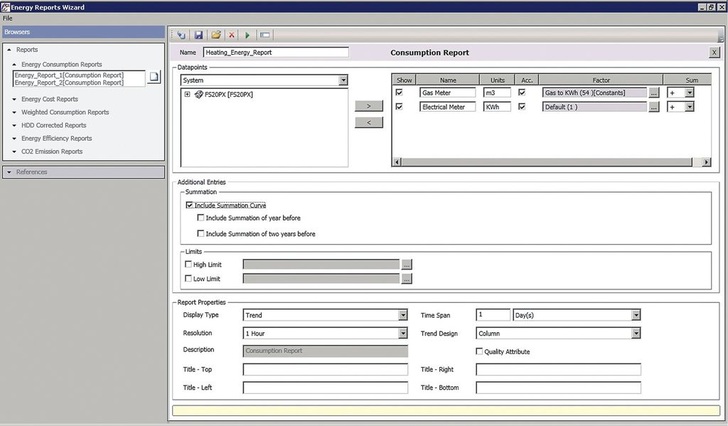Enable Include Summation of two years before
Screen dimensions: 728x426
pyautogui.click(x=201, y=233)
